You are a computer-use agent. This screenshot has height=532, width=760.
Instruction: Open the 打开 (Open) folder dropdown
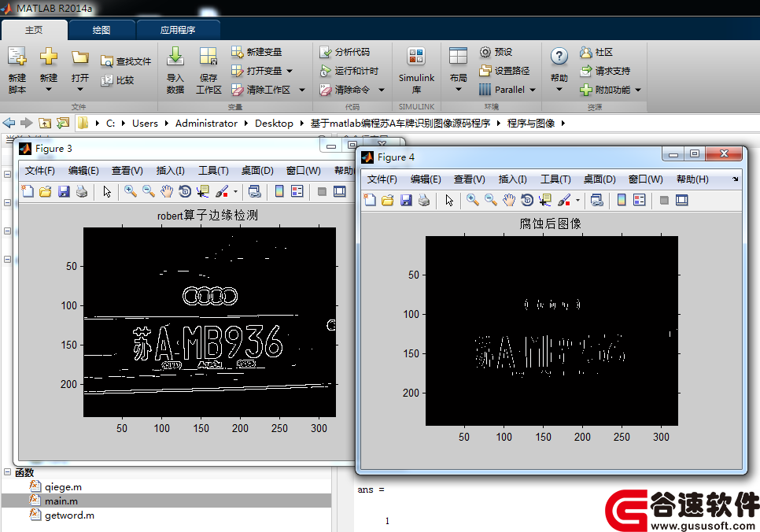[x=80, y=70]
